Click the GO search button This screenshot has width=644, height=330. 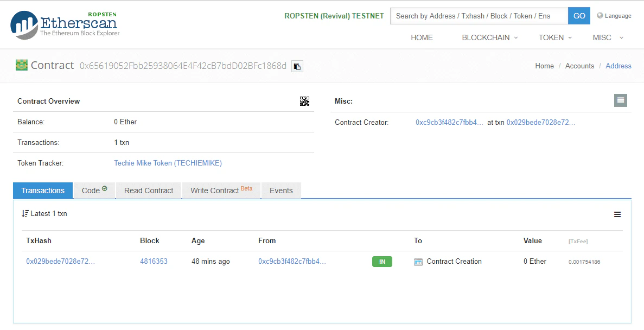(x=579, y=16)
